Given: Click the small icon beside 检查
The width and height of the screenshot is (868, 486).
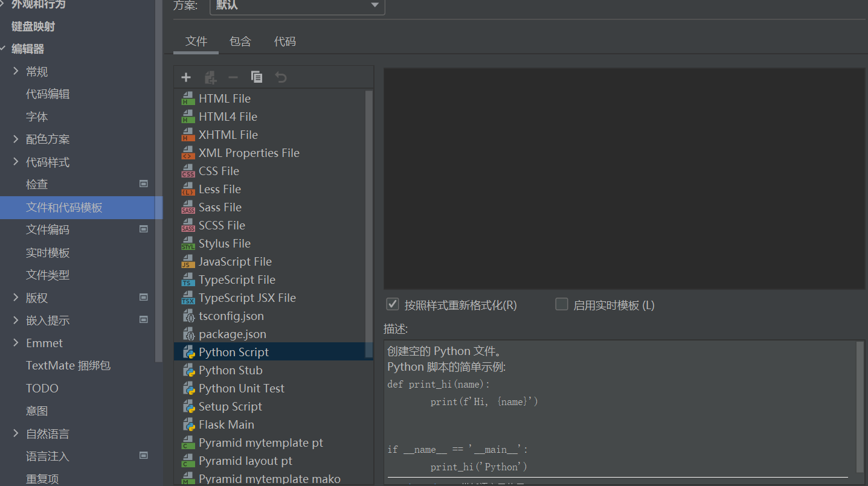Looking at the screenshot, I should click(144, 184).
